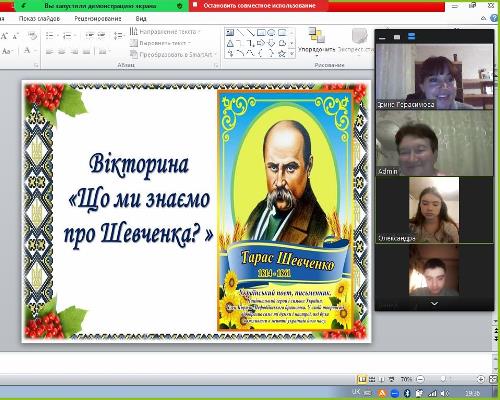
Task: Open the Change Case (Aa) dropdown
Action: [x=7, y=51]
